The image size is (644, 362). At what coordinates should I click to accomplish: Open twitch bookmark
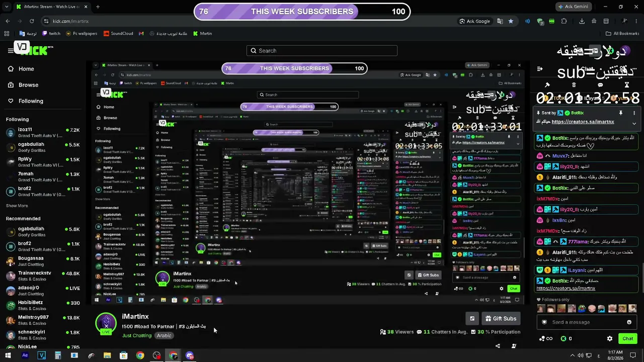pos(51,34)
